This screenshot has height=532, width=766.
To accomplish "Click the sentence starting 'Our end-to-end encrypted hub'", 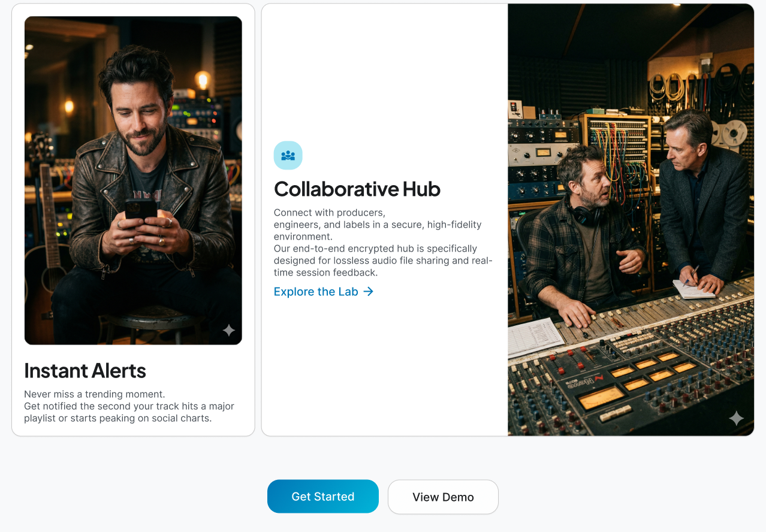I will click(x=383, y=261).
